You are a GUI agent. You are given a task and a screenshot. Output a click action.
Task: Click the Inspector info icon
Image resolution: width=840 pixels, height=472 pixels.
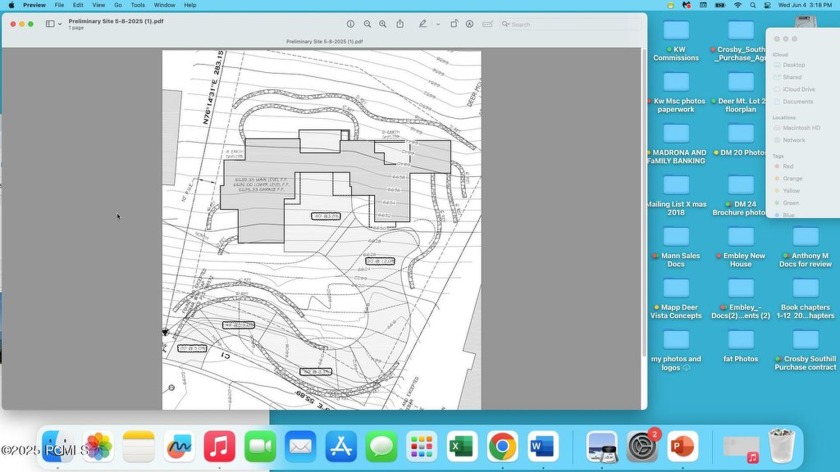pos(351,24)
